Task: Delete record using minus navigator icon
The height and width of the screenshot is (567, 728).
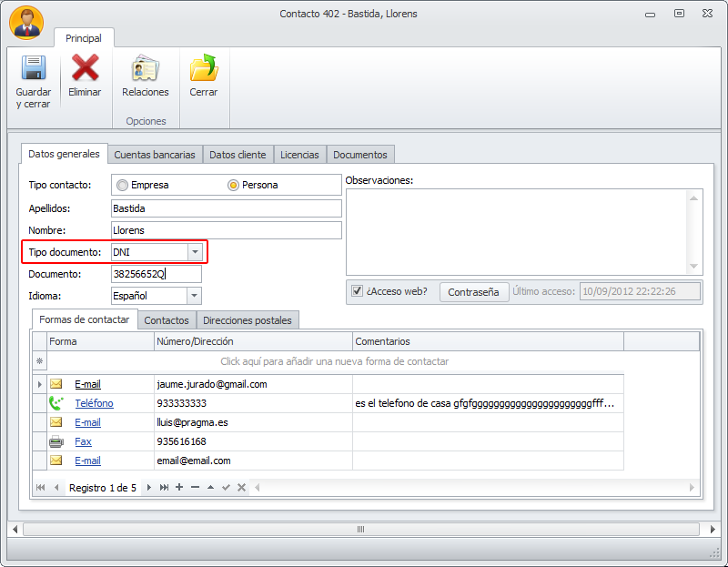Action: point(195,487)
